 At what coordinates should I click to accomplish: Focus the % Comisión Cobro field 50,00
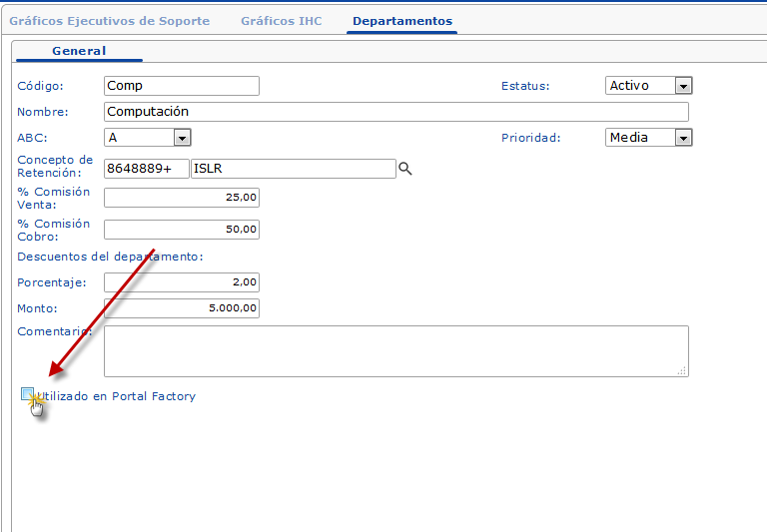[182, 230]
